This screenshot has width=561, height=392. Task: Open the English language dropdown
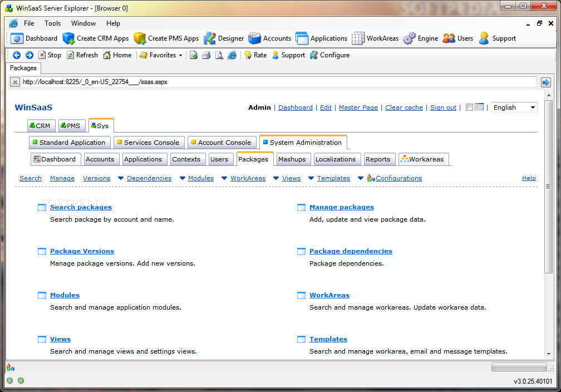pos(514,107)
